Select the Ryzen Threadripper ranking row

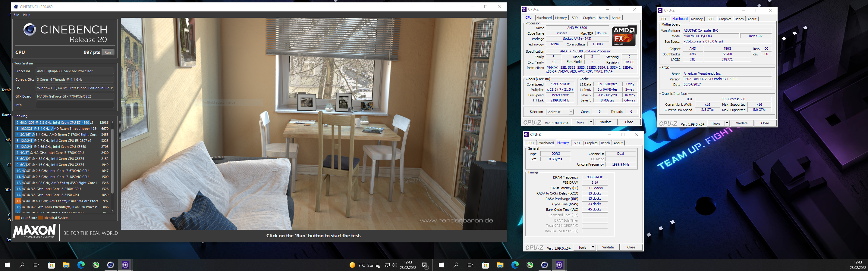[62, 129]
